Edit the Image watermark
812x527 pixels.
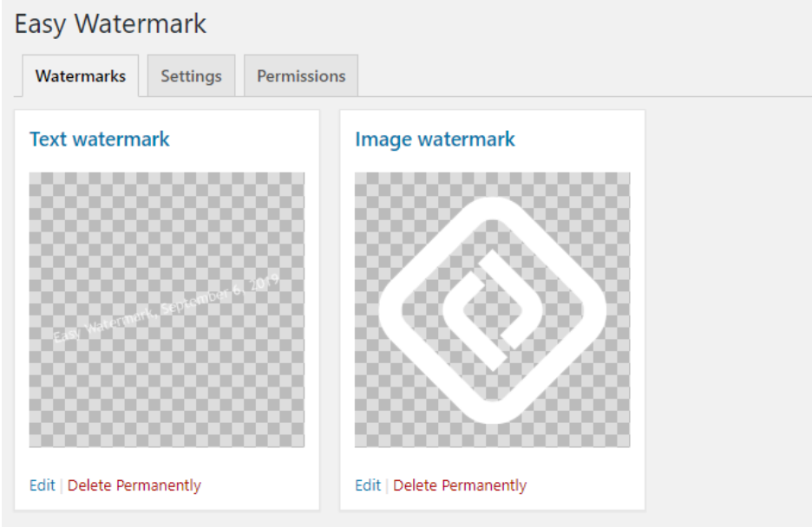point(367,485)
